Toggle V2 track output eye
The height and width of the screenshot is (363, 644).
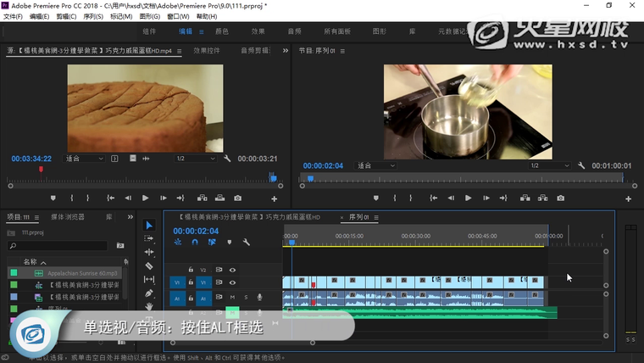pos(232,270)
